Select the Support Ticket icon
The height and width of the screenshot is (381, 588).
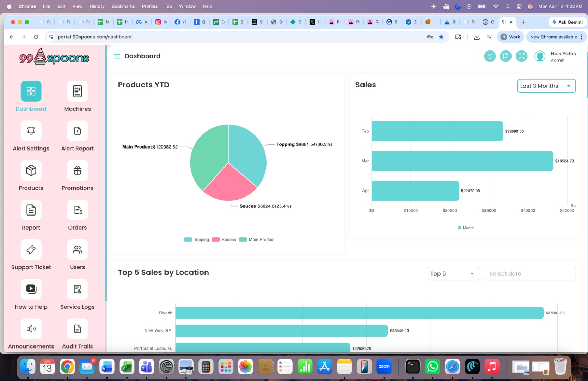pos(31,249)
